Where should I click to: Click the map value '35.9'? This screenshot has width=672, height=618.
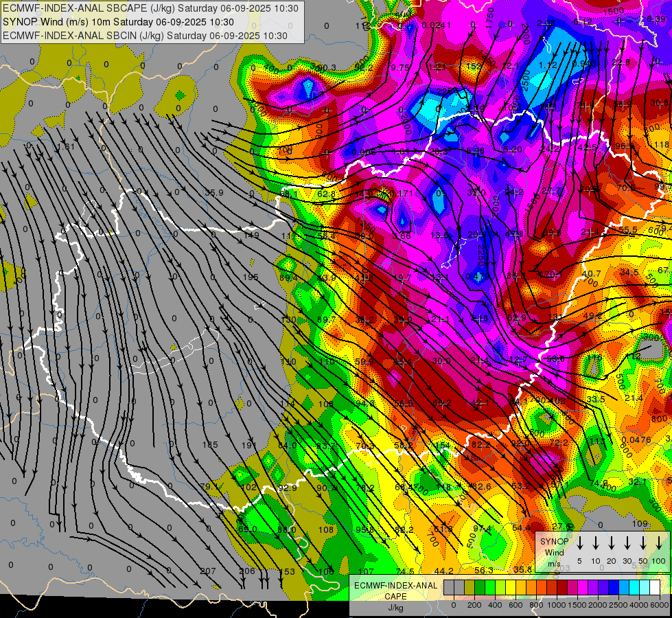(x=214, y=193)
